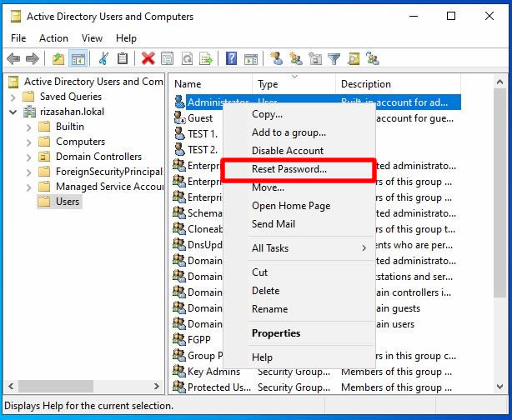Click the Add to group toolbar icon
The width and height of the screenshot is (512, 420).
[373, 58]
